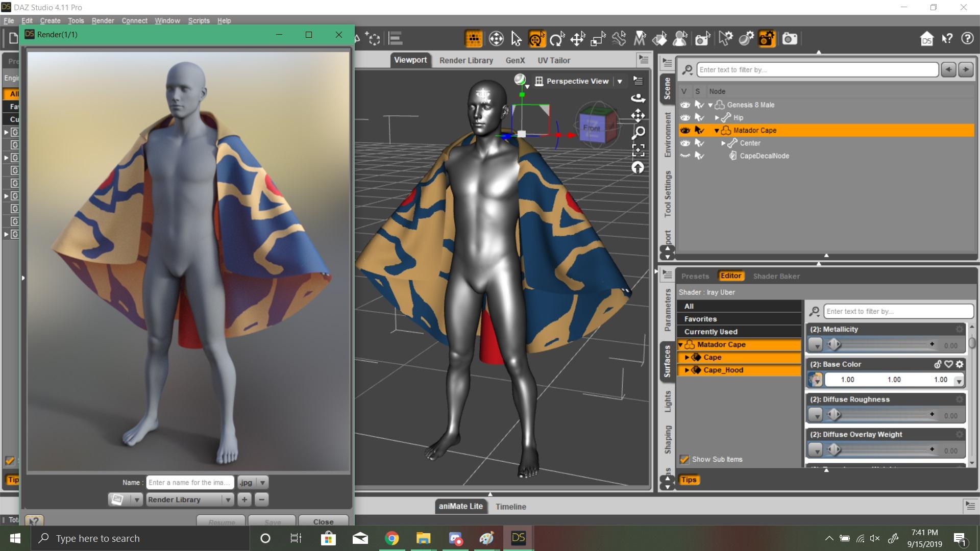The width and height of the screenshot is (980, 551).
Task: Open the .jpg file format dropdown
Action: click(262, 482)
